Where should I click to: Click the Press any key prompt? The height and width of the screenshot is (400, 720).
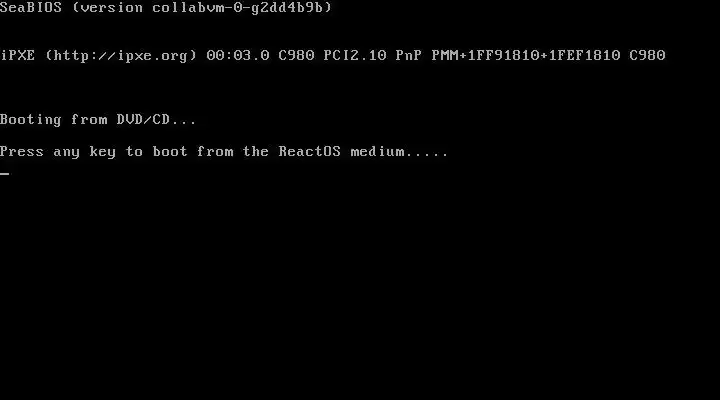click(x=224, y=152)
